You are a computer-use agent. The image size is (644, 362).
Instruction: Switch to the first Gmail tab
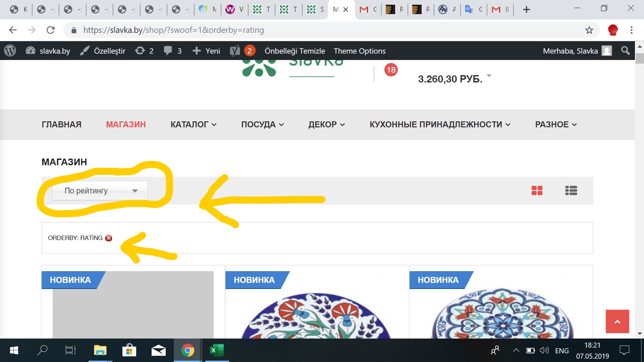click(x=368, y=9)
